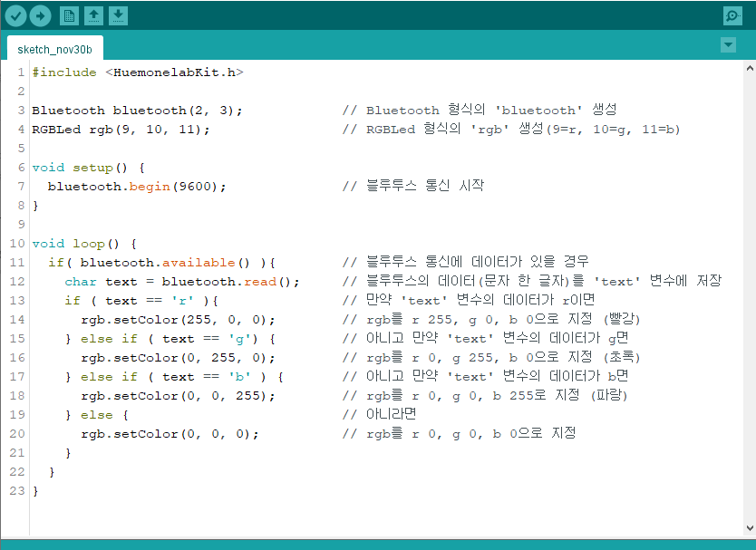Click 'rgb.setColor(0, 0, 0);' on line 20

pyautogui.click(x=170, y=433)
